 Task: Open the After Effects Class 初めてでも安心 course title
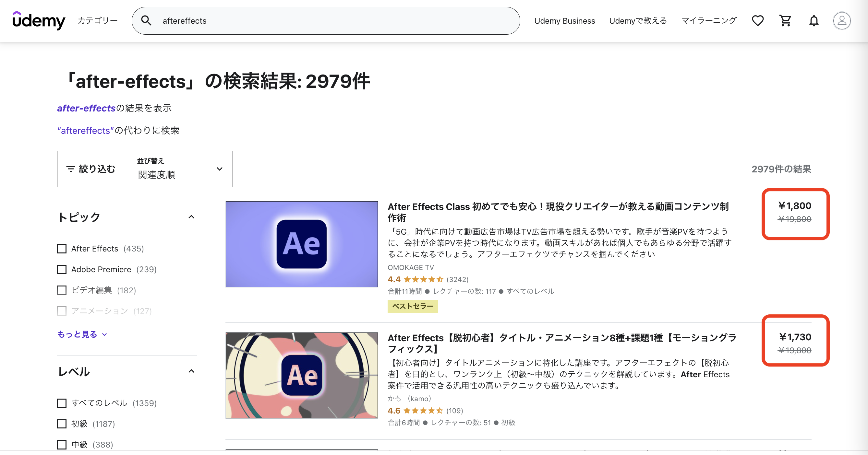pyautogui.click(x=558, y=212)
